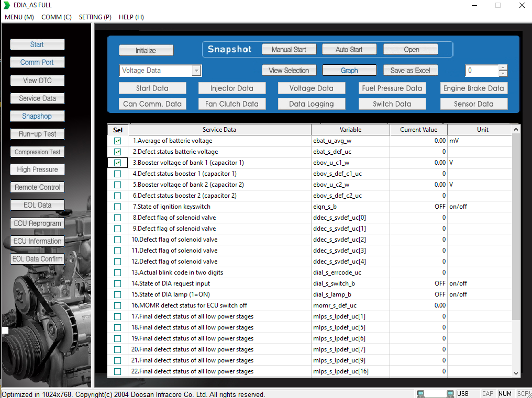This screenshot has width=532, height=398.
Task: Open the MENU (M) menu
Action: coord(19,17)
